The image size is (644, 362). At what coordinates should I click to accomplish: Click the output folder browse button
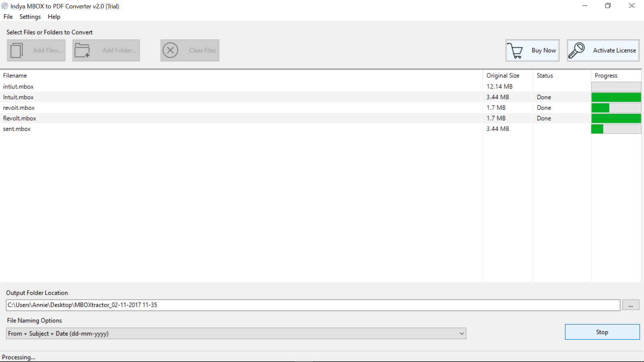coord(630,305)
